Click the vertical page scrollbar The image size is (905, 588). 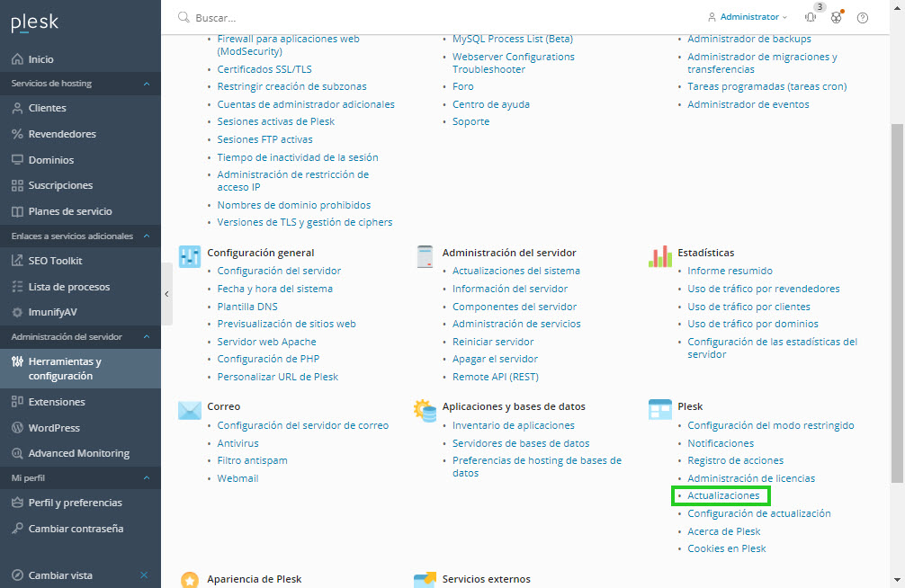(x=897, y=303)
